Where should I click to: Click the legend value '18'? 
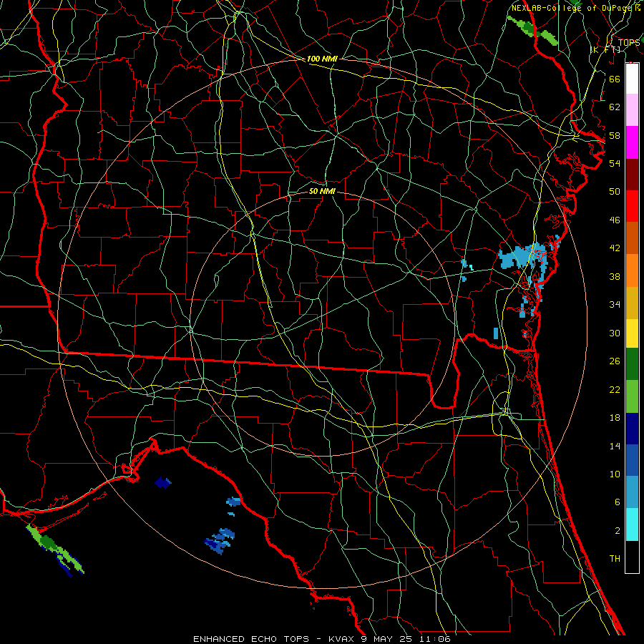coord(615,418)
